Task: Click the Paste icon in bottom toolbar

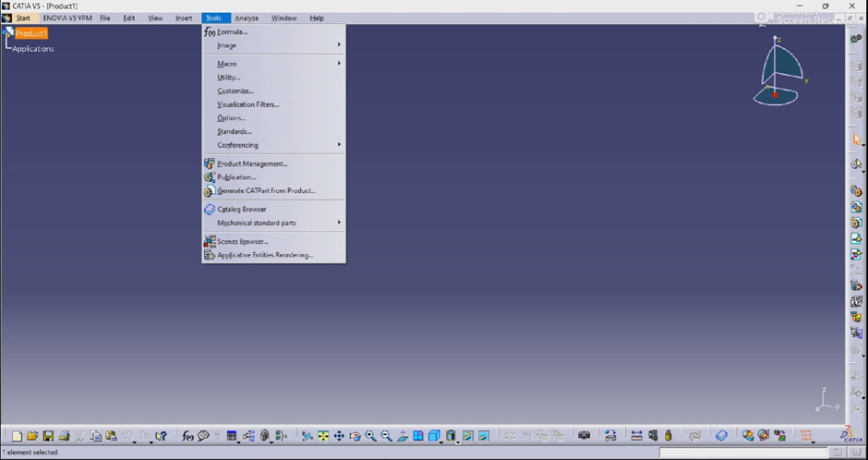Action: [x=111, y=436]
